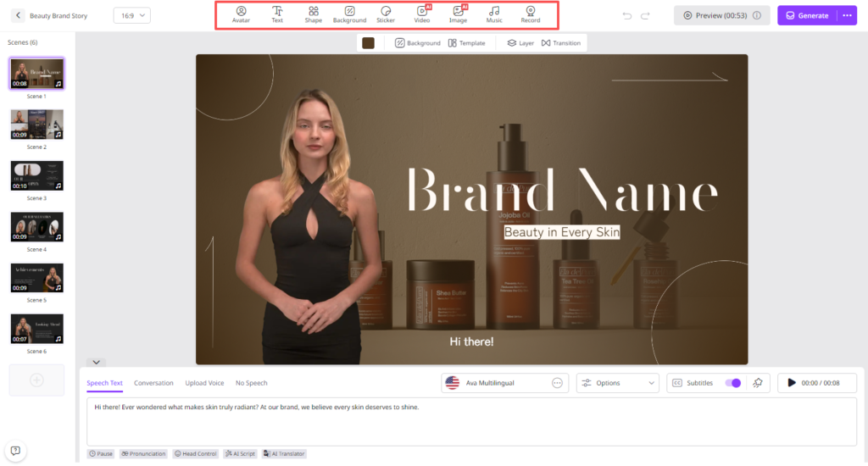
Task: Click the undo arrow
Action: point(627,15)
